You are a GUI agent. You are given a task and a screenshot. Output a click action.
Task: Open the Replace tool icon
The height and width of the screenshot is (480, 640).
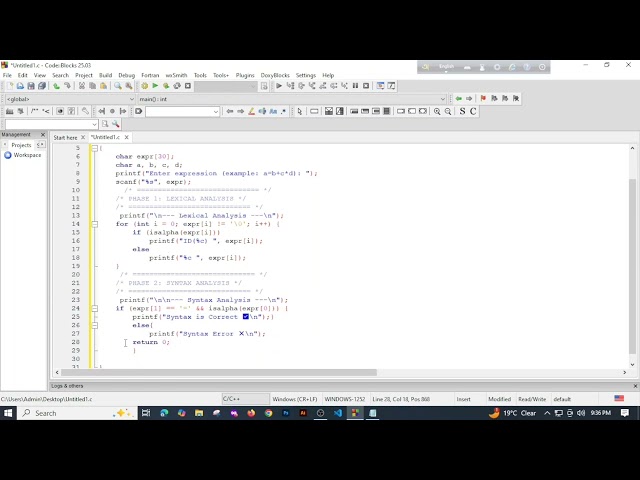[129, 86]
